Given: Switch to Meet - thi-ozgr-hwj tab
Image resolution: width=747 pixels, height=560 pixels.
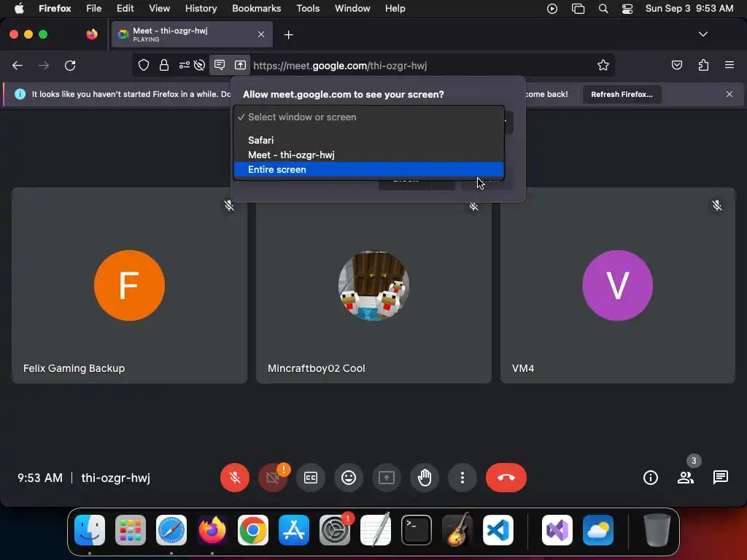Looking at the screenshot, I should coord(192,34).
